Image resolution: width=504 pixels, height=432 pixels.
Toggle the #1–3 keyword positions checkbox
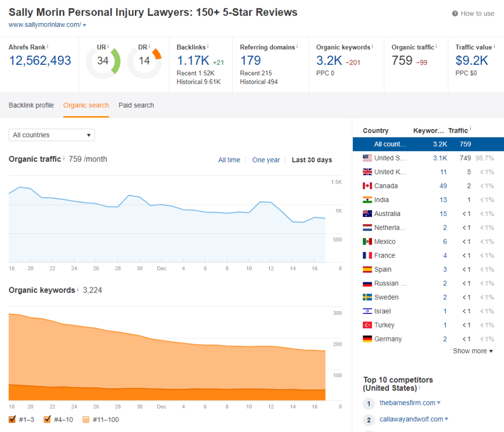click(12, 419)
